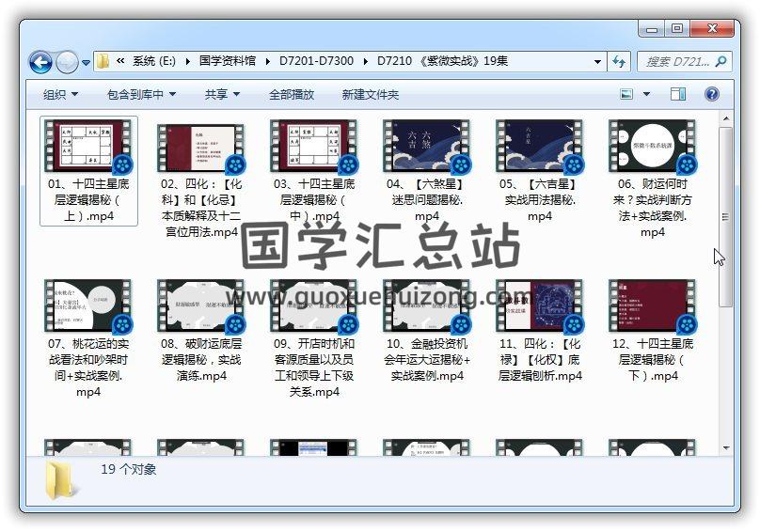Click folder icon in details pane
The image size is (760, 532).
coord(61,480)
